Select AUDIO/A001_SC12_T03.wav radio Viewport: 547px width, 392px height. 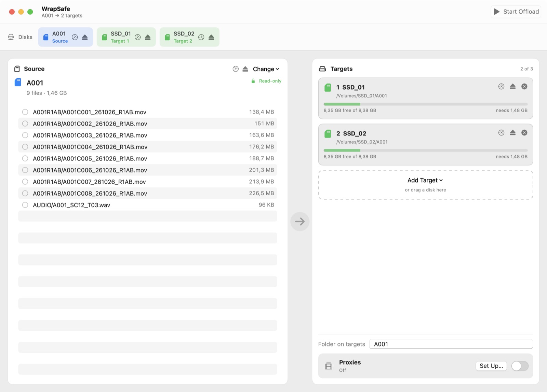[x=25, y=205]
